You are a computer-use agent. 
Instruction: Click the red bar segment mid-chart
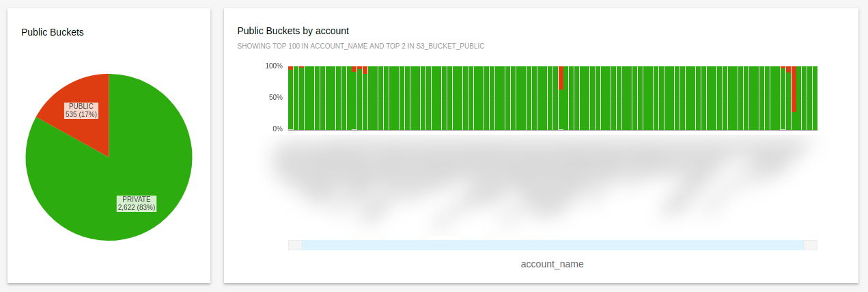[561, 78]
